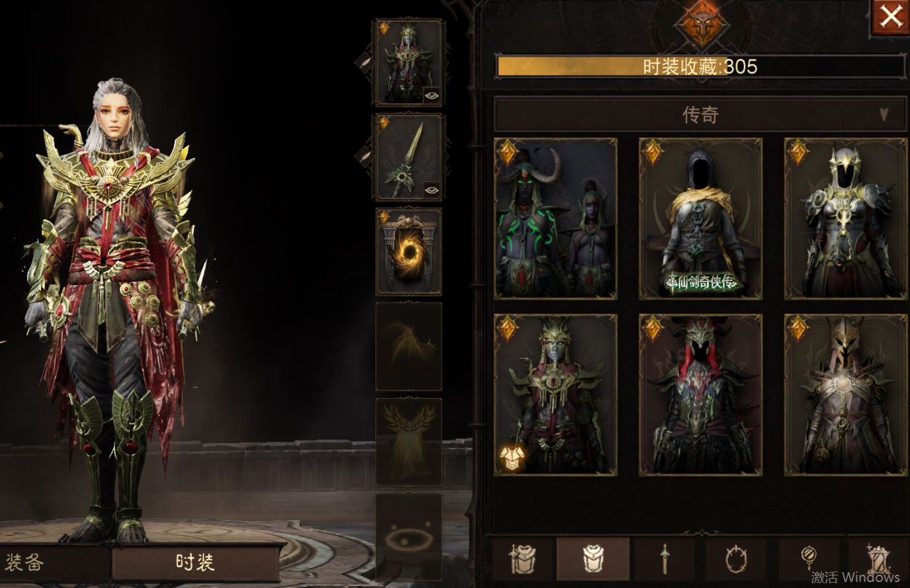Select the hand mirror category icon
910x588 pixels.
coord(809,560)
